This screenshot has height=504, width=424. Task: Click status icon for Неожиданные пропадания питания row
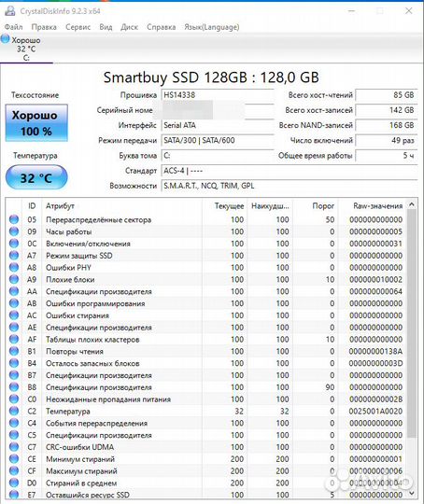14,399
